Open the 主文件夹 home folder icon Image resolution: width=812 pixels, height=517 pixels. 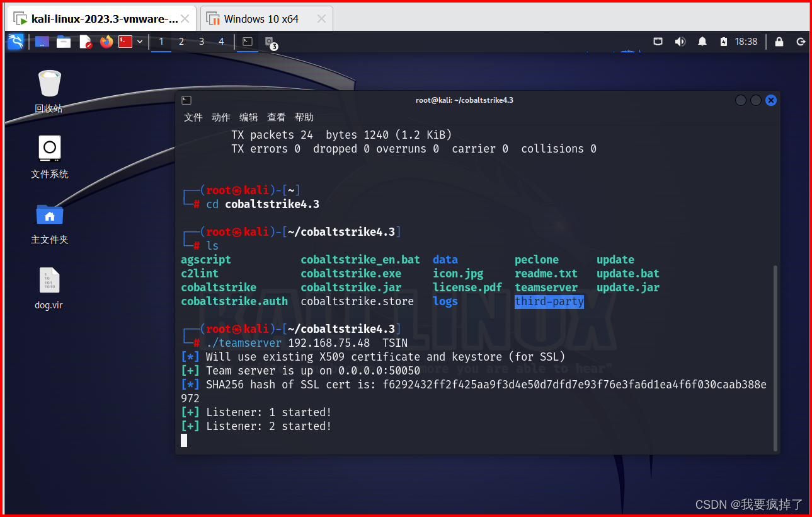click(49, 223)
